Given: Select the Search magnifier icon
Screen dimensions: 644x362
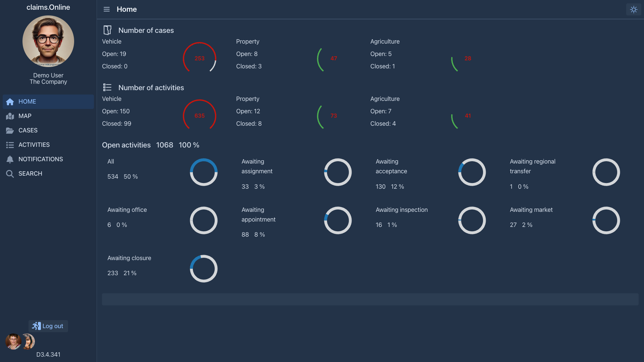Looking at the screenshot, I should [10, 174].
